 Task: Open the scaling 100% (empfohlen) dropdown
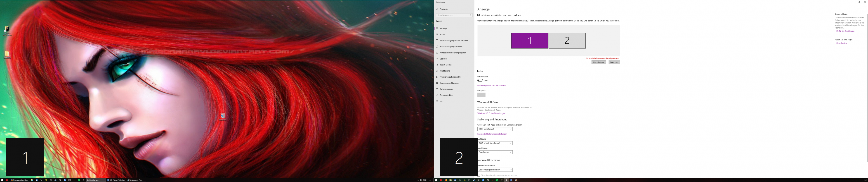point(495,129)
